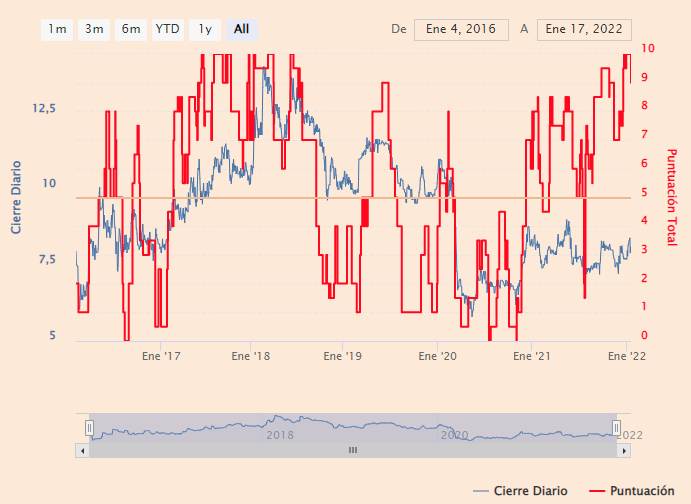This screenshot has width=691, height=504.
Task: Click the Ene '17 axis label
Action: [x=161, y=356]
